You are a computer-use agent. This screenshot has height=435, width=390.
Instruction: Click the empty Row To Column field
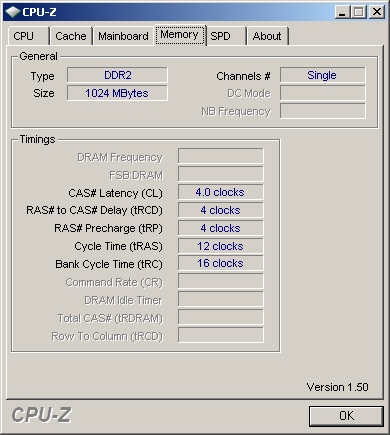(221, 335)
